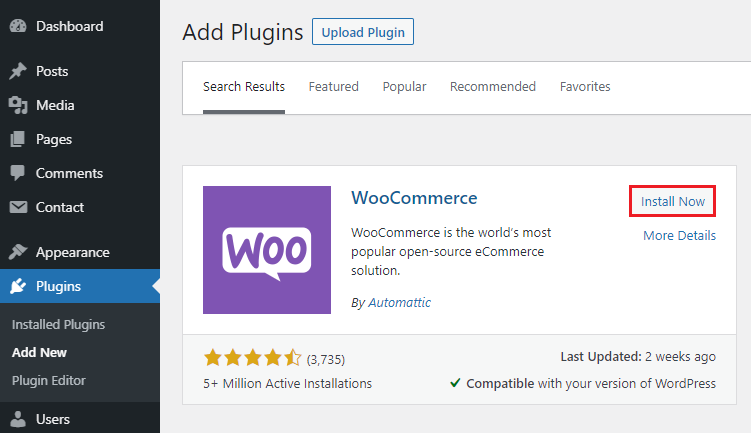Open the Dashboard menu item
Image resolution: width=751 pixels, height=433 pixels.
69,26
